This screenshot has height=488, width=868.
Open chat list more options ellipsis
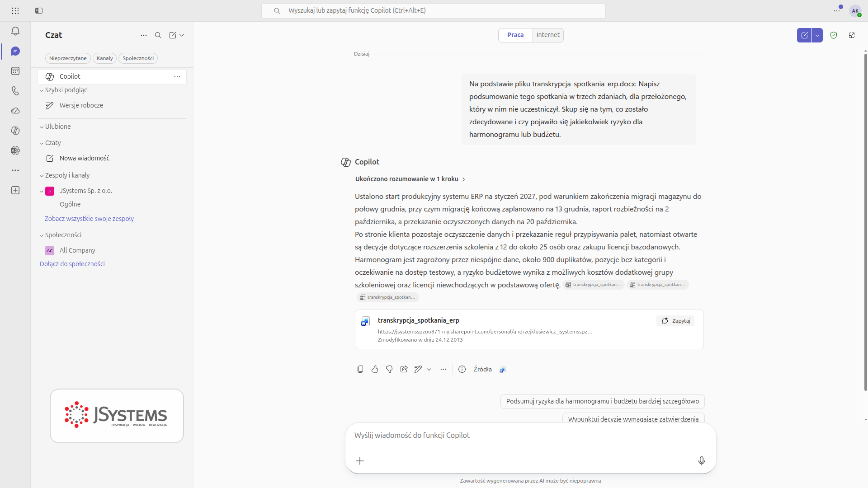coord(144,35)
